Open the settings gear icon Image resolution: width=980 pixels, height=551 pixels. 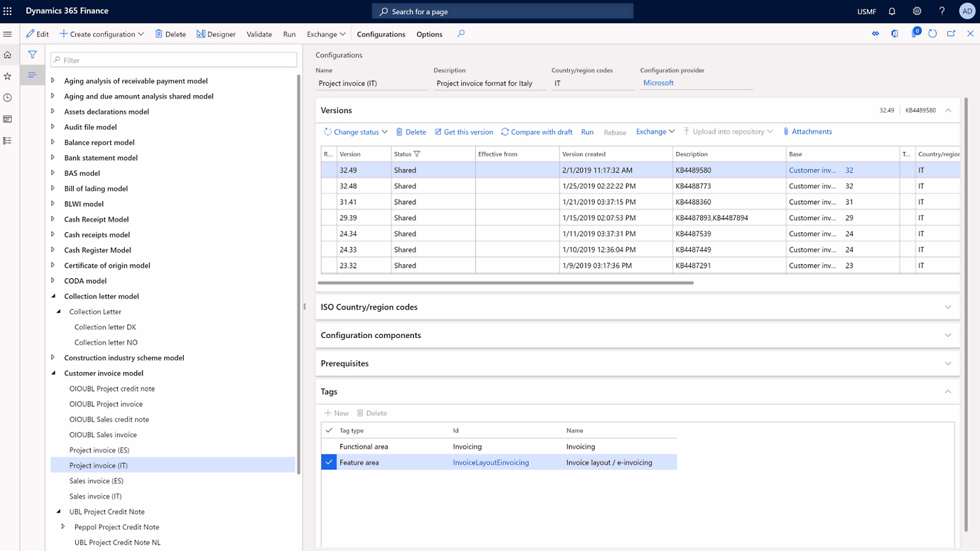(x=917, y=11)
